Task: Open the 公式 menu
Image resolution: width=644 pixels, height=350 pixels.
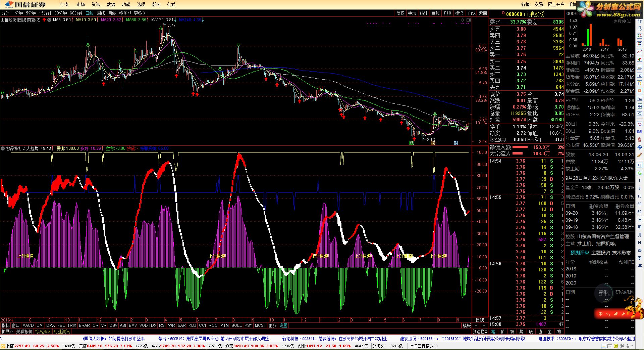Action: point(171,4)
